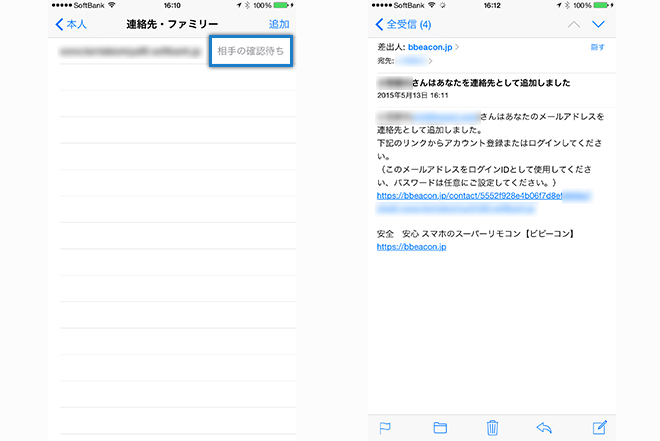The image size is (660, 441).
Task: Show previous message with up arrow
Action: tap(573, 24)
